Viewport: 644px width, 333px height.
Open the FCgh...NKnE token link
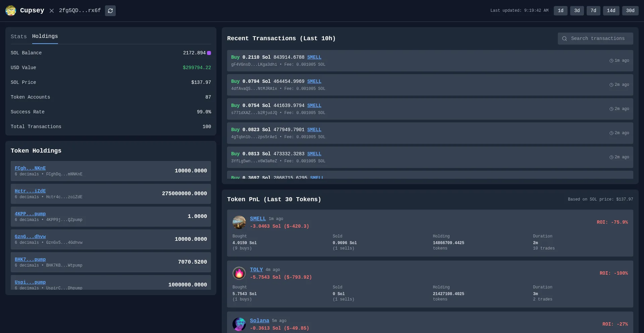coord(30,168)
